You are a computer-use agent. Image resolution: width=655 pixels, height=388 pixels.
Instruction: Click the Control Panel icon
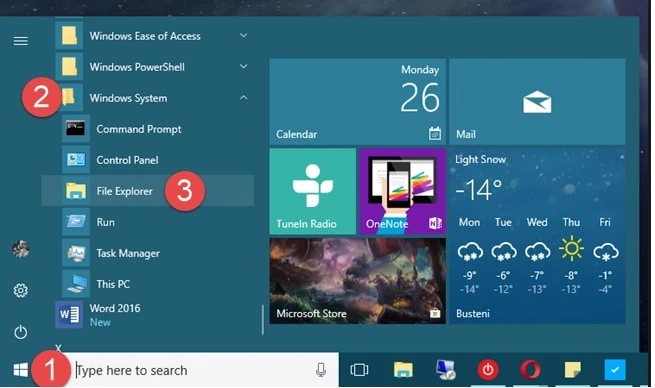(76, 160)
